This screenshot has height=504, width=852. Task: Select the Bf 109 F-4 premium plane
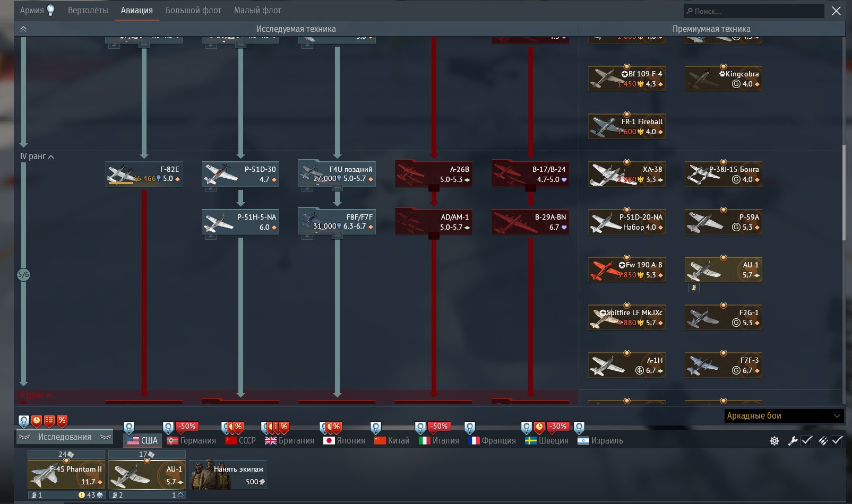tap(627, 79)
